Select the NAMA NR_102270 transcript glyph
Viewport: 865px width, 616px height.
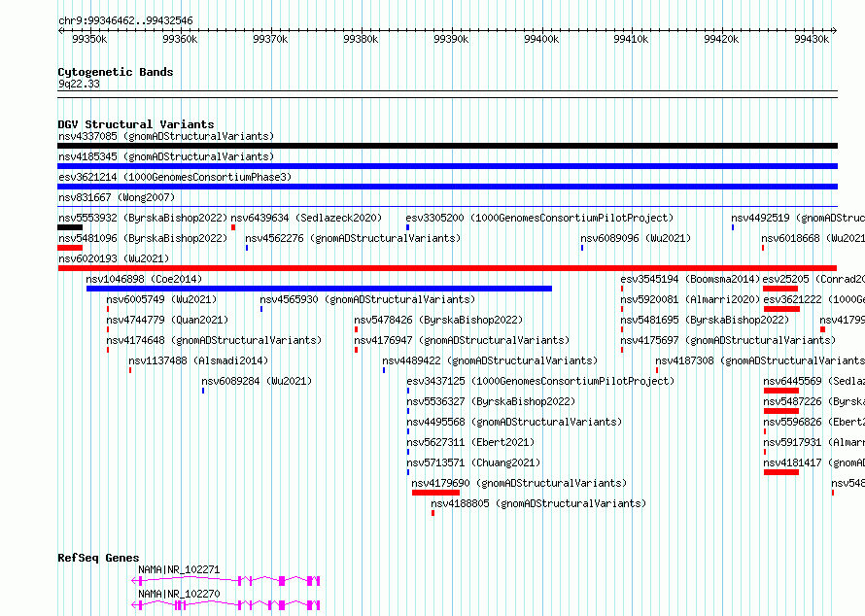click(225, 605)
